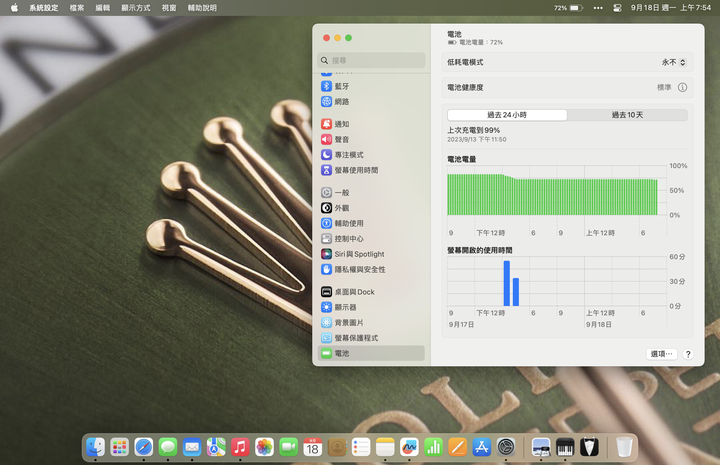Viewport: 720px width, 465px height.
Task: Open Numbers from the Dock
Action: click(x=433, y=447)
